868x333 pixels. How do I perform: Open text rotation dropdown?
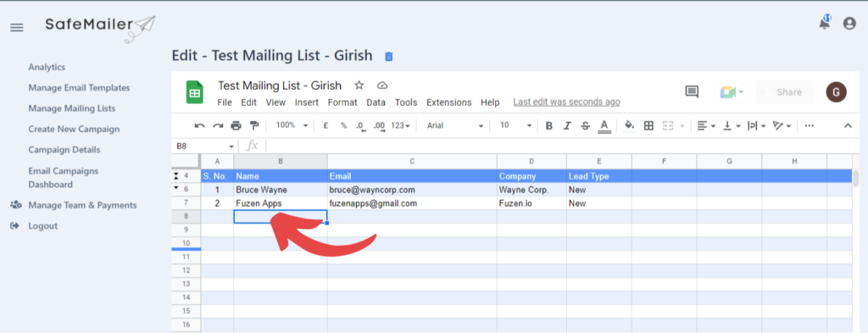[x=782, y=125]
